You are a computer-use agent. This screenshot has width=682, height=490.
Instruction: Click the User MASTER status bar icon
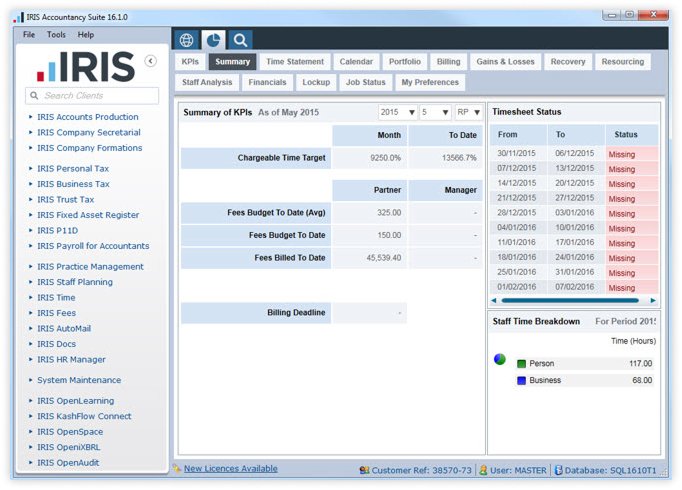[x=483, y=470]
